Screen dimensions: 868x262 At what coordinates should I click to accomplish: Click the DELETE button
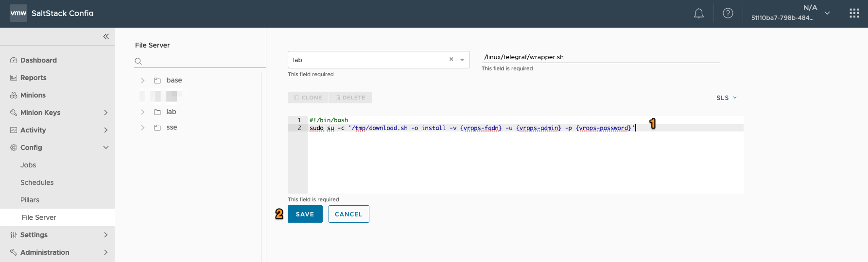(350, 98)
